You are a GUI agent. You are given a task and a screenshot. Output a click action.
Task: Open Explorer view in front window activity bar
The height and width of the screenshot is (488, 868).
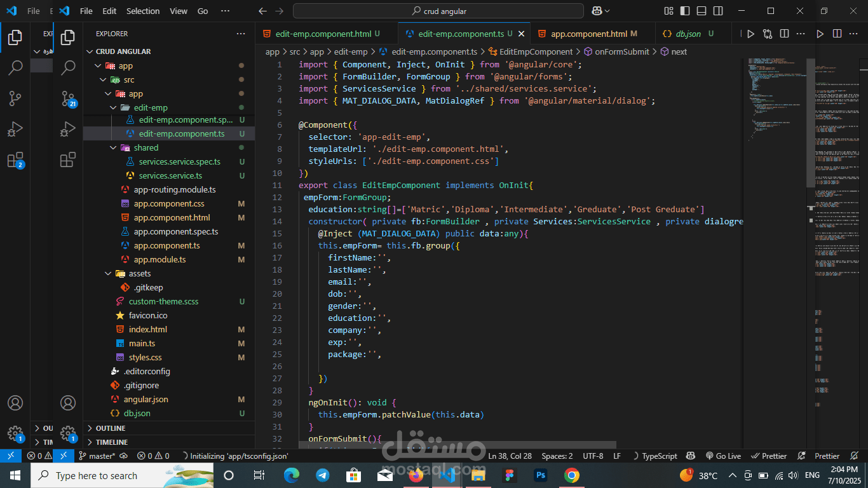coord(68,37)
